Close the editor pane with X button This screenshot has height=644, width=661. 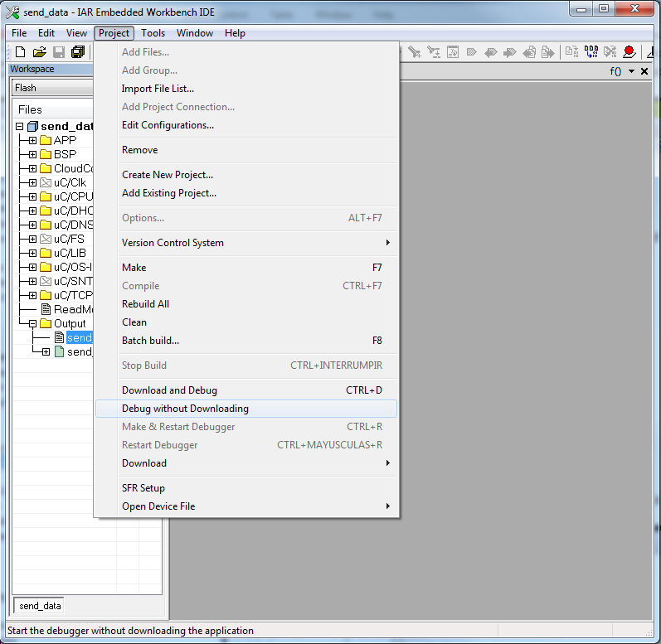[x=644, y=71]
